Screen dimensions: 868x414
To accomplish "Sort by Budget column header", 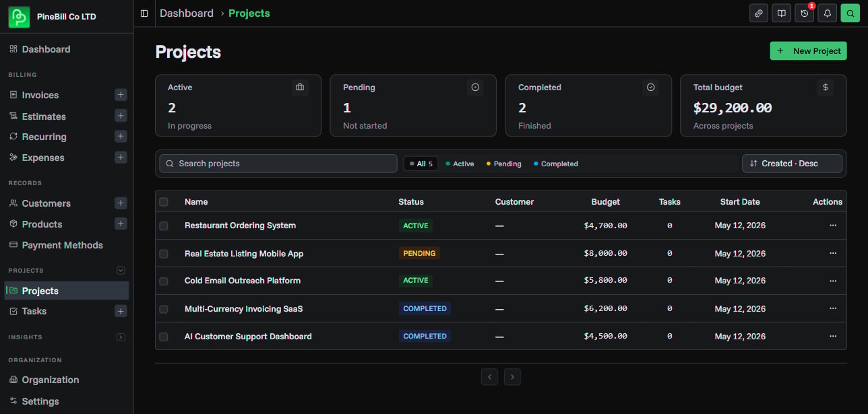I will pos(605,202).
